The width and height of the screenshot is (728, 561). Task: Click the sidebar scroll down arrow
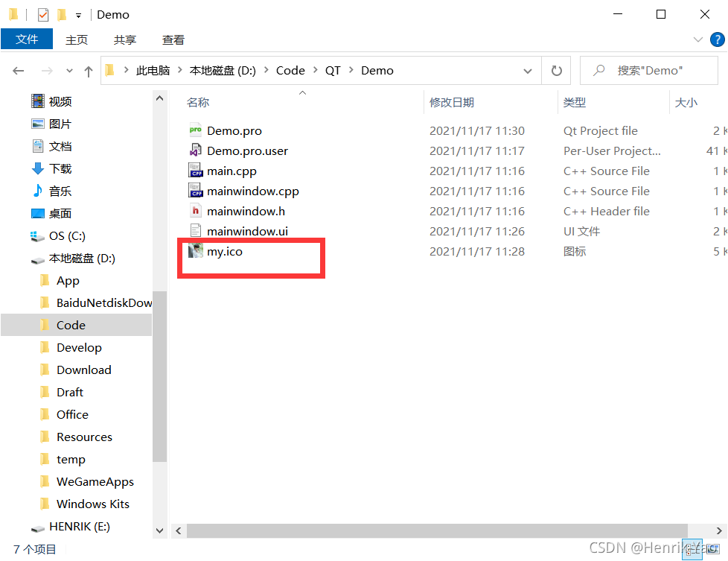(x=159, y=530)
